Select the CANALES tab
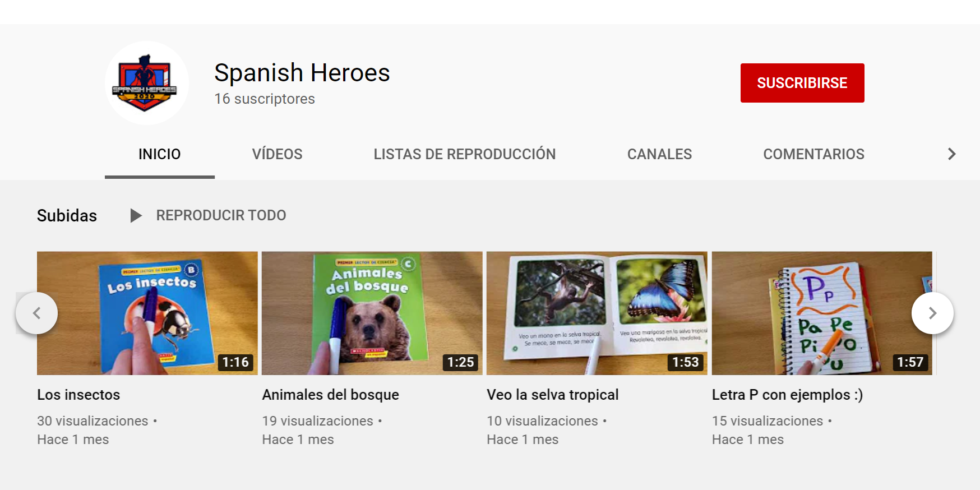Viewport: 980px width, 490px height. pos(659,154)
